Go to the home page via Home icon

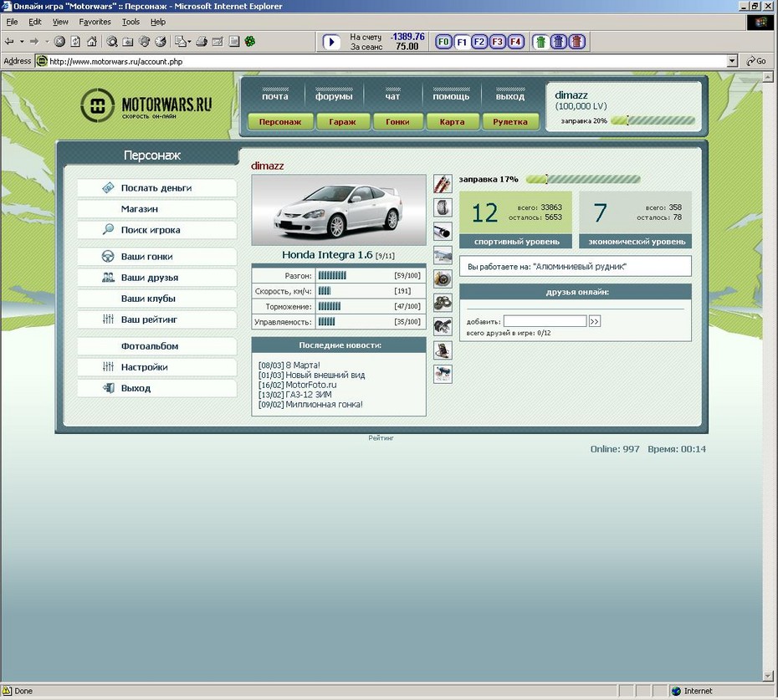[92, 42]
